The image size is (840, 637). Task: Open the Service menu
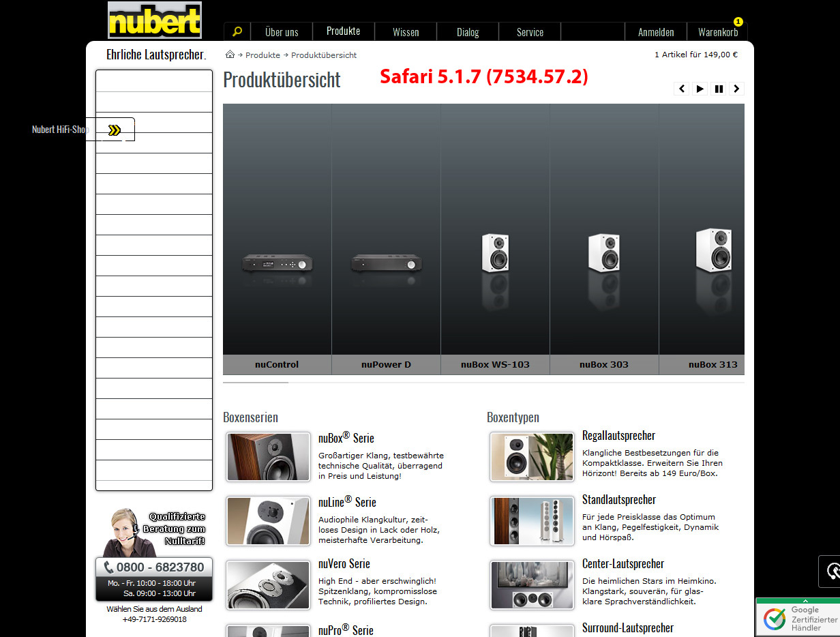(x=530, y=32)
